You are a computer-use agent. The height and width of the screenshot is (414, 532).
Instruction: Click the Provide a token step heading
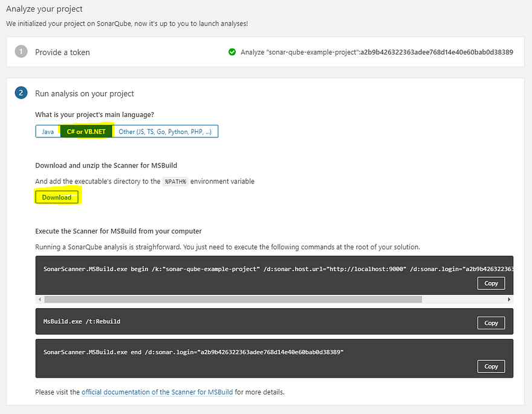pos(62,52)
